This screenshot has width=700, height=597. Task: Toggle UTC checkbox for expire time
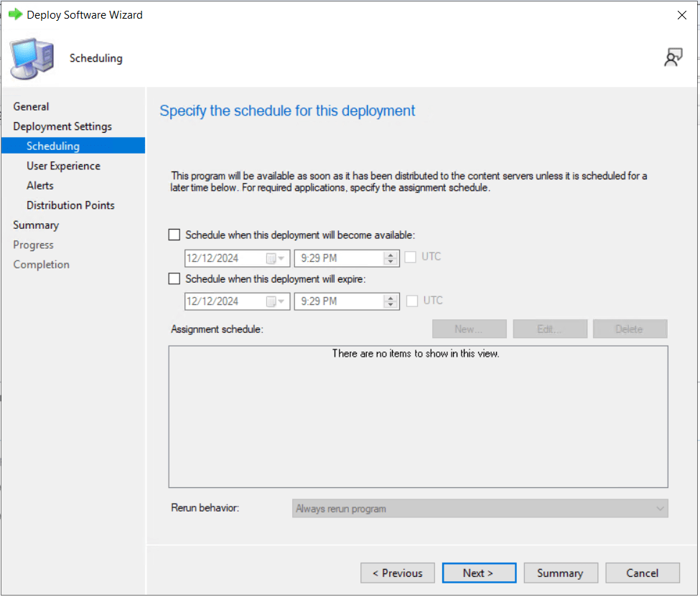(412, 301)
